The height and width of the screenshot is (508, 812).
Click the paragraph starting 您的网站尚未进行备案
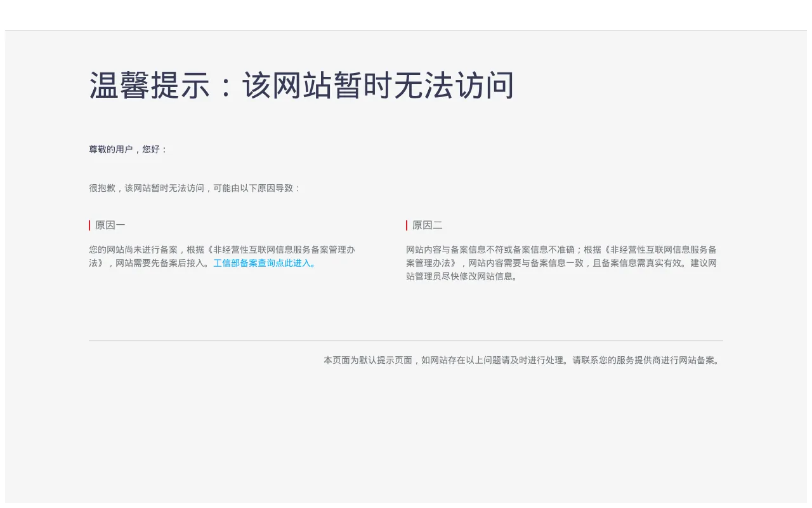(222, 257)
